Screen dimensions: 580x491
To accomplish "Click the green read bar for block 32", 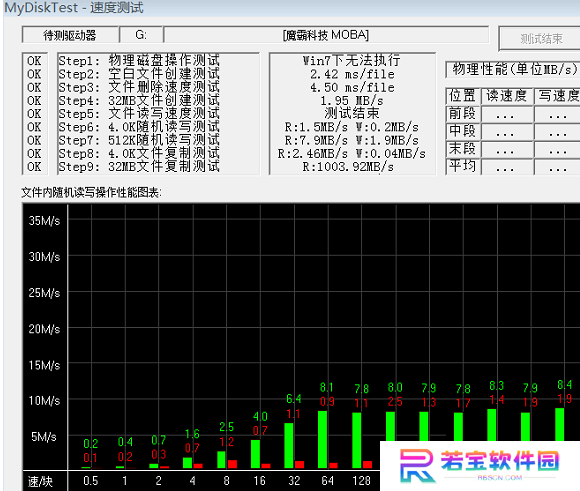I will (289, 446).
